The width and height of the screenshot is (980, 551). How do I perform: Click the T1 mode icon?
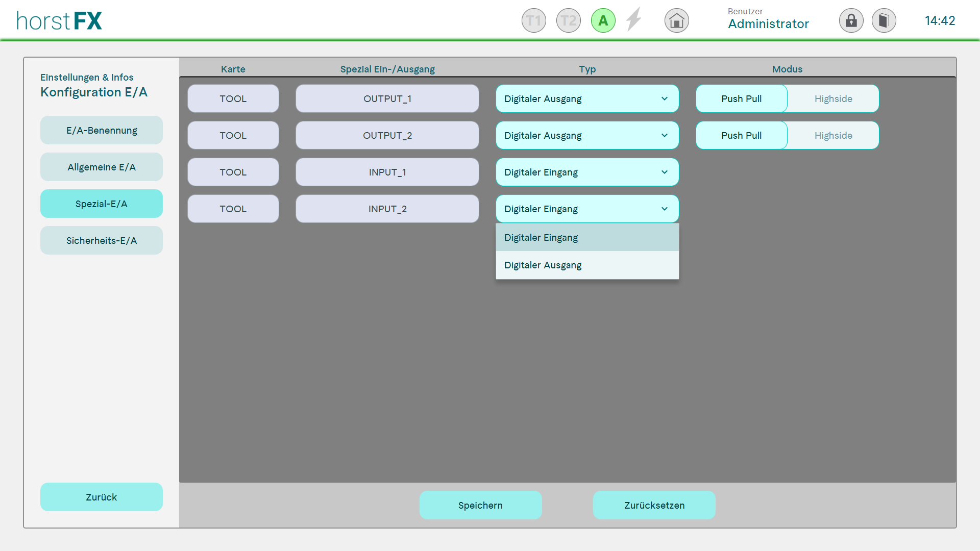(533, 21)
